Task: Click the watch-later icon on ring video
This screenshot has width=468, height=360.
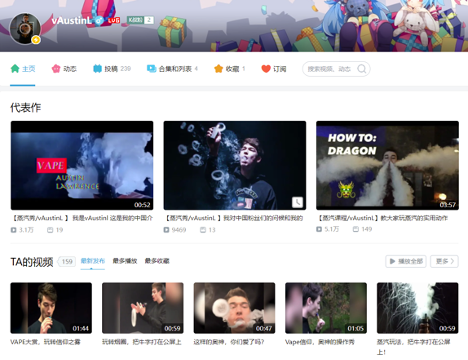Action: 297,202
